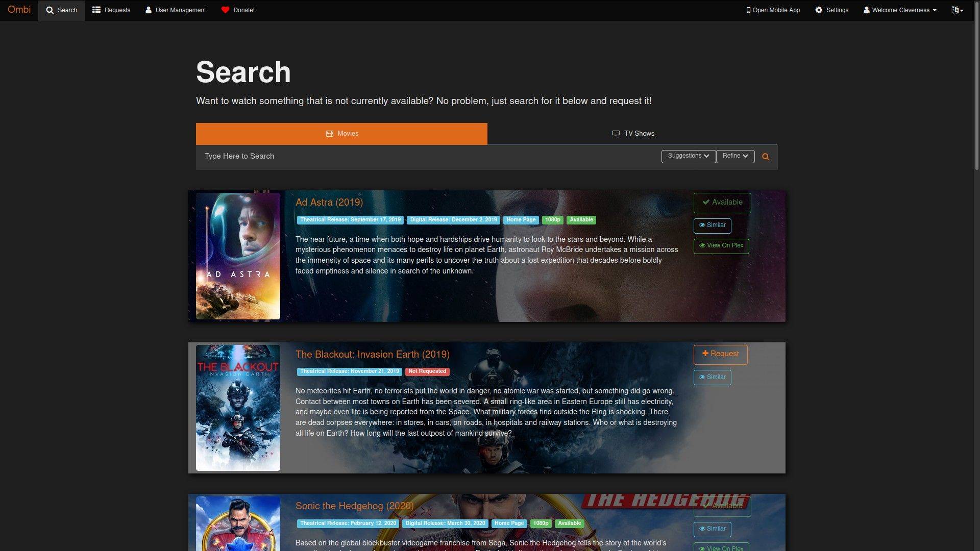Expand the Suggestions dropdown
Screen dimensions: 980x551
[688, 156]
